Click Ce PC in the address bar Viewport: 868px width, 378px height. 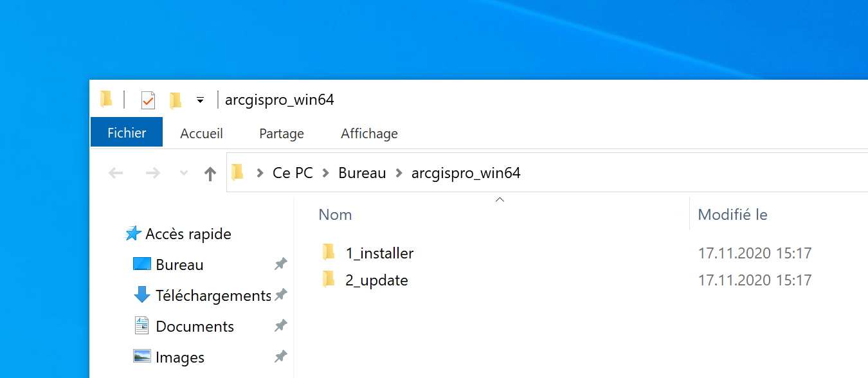coord(293,173)
